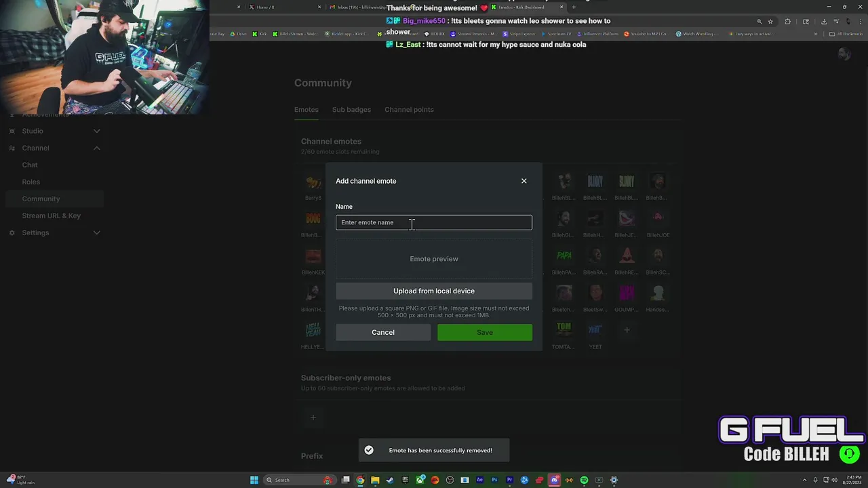Switch to the Sub badges tab

pos(351,110)
